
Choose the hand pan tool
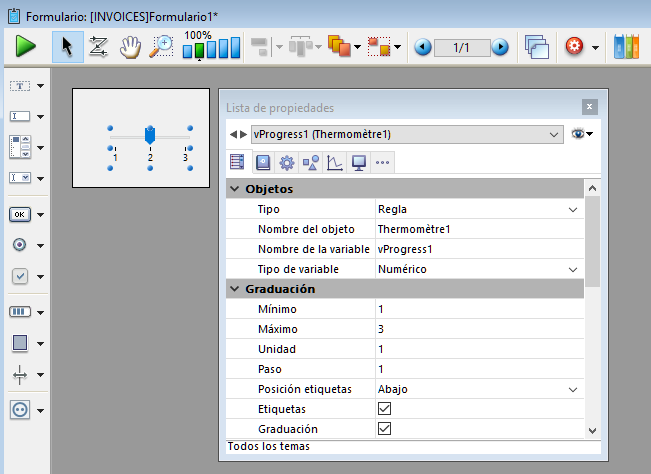pos(130,47)
